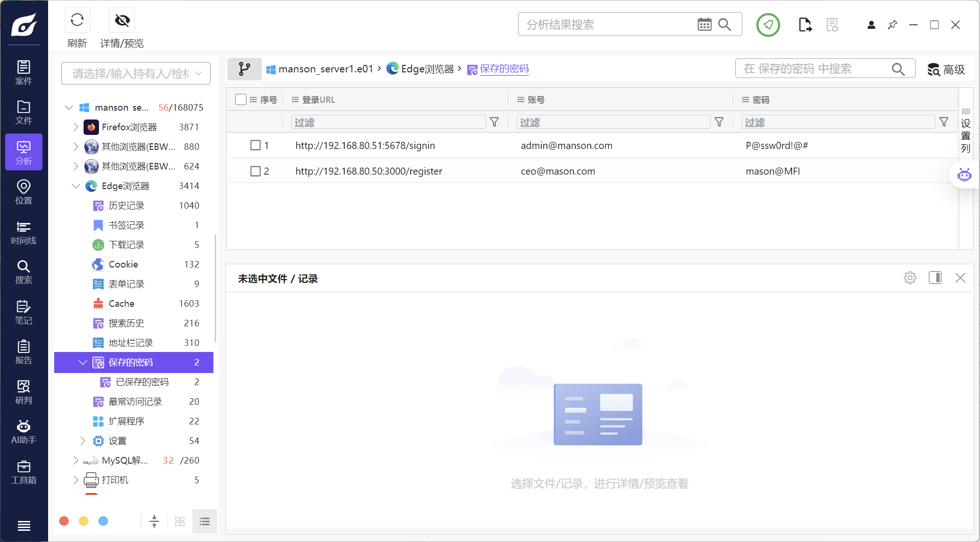The height and width of the screenshot is (542, 980).
Task: Switch to list view icon at bottom
Action: click(x=204, y=521)
